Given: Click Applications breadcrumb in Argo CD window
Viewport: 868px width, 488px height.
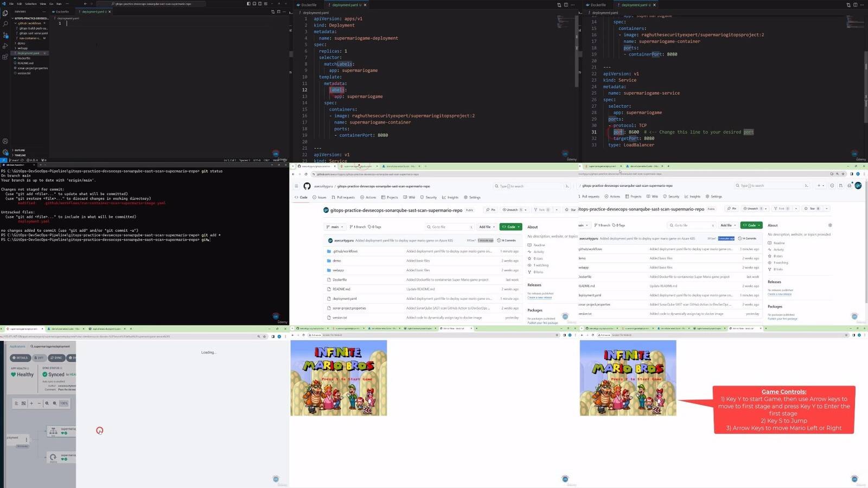Looking at the screenshot, I should coord(17,346).
